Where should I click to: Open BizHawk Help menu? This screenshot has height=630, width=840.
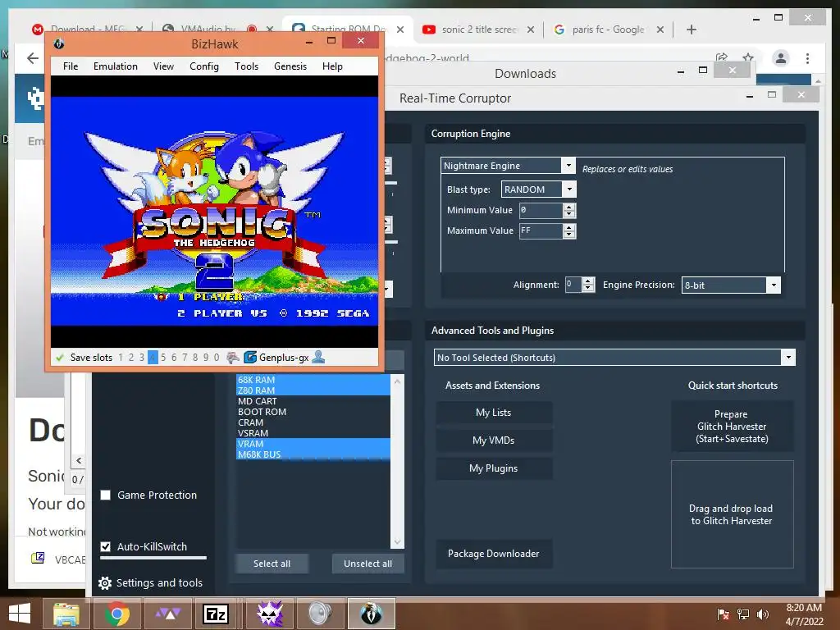click(332, 66)
